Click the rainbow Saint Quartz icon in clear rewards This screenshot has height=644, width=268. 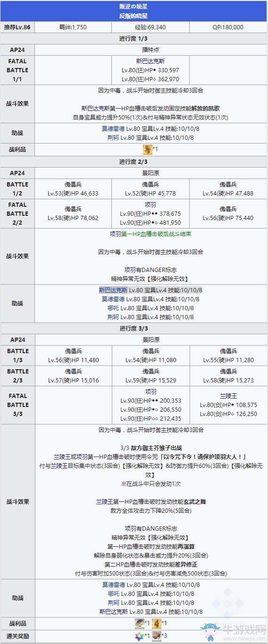(x=140, y=636)
